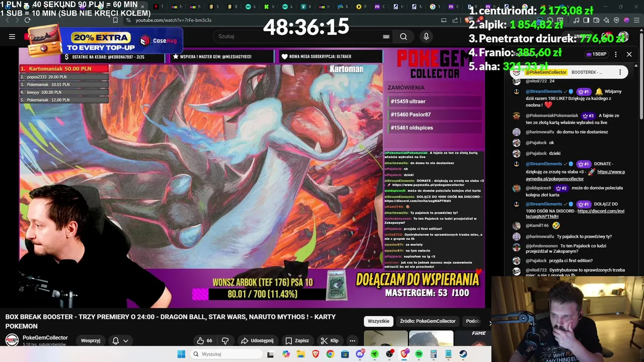
Task: Close the live chat panel
Action: [x=629, y=54]
